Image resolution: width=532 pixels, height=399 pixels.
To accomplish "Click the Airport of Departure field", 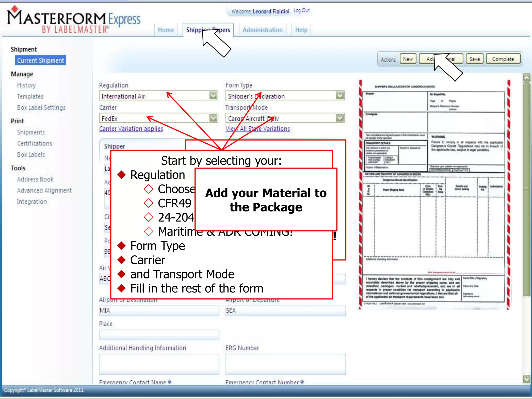I will (x=285, y=311).
